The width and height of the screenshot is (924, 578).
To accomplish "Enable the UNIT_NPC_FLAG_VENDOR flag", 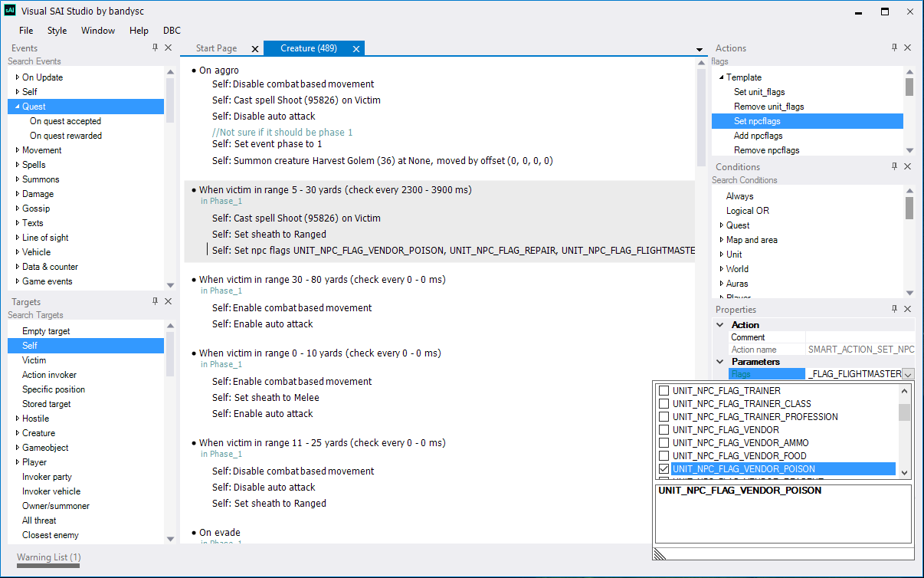I will [664, 429].
